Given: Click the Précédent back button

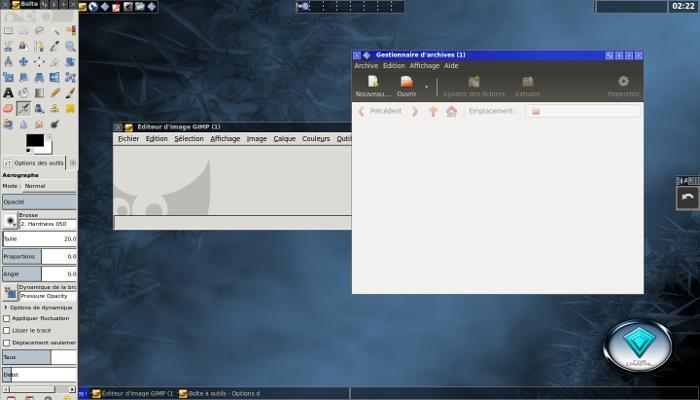Looking at the screenshot, I should coord(380,111).
